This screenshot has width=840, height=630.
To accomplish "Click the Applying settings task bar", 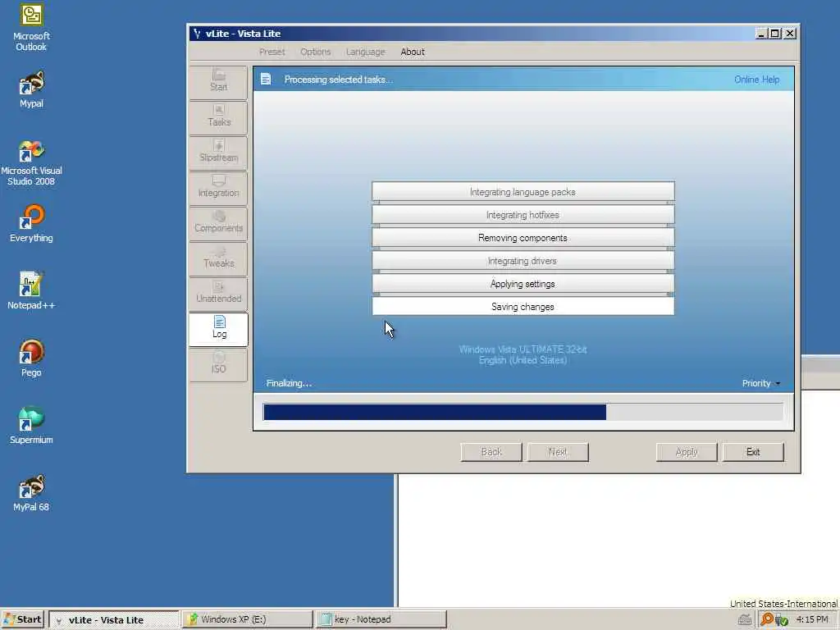I will click(x=523, y=284).
